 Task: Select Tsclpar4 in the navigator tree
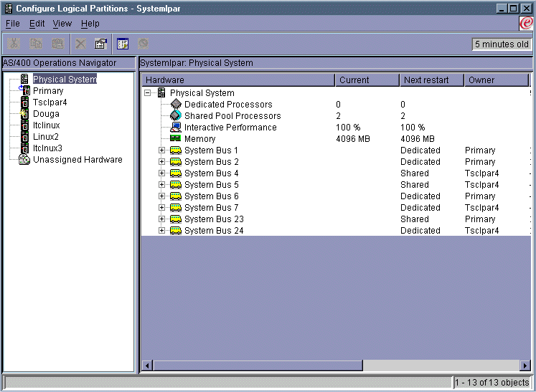point(50,102)
